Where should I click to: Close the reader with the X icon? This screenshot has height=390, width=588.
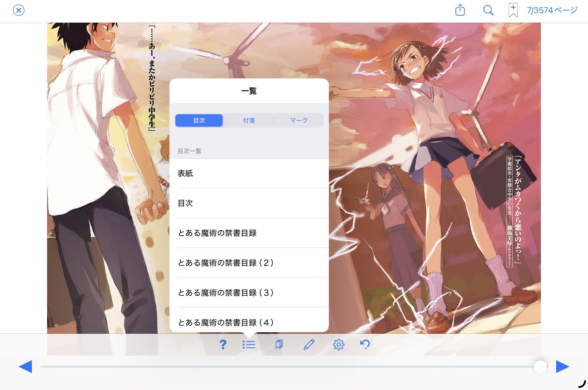pyautogui.click(x=19, y=11)
